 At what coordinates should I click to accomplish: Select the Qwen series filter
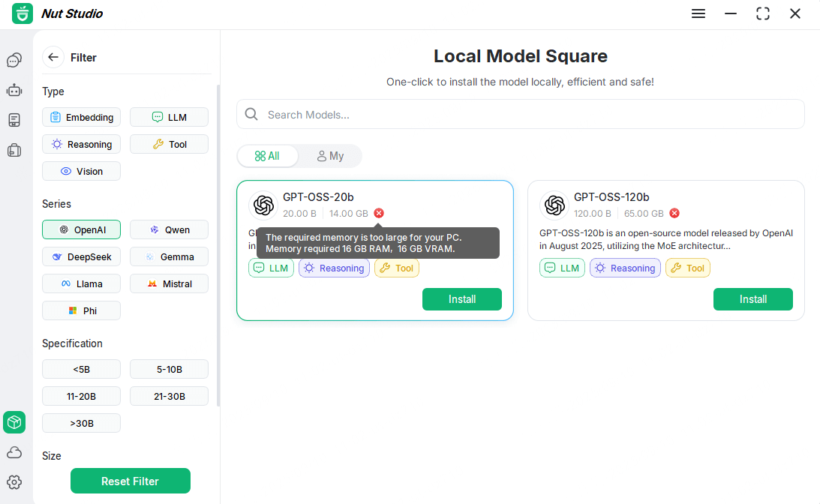click(169, 229)
